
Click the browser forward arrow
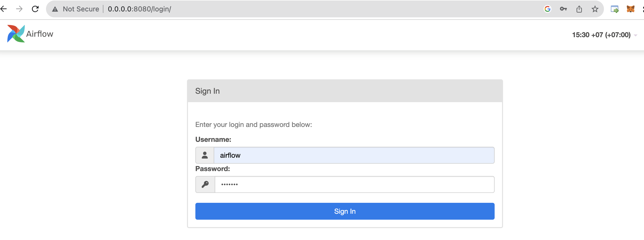pyautogui.click(x=19, y=9)
